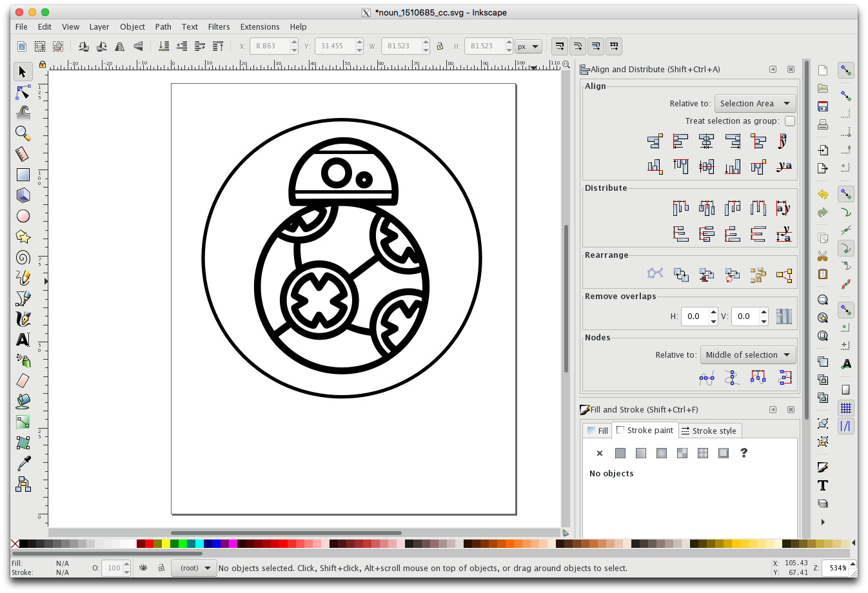Select the Node edit tool
The height and width of the screenshot is (593, 868).
click(23, 92)
